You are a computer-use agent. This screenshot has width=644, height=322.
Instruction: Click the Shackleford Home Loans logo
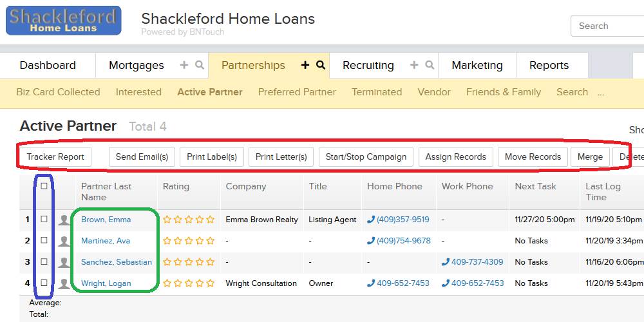(x=64, y=21)
